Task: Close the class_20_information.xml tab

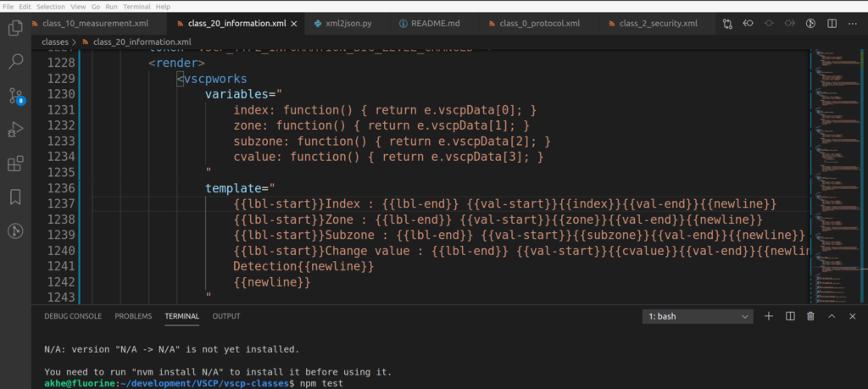Action: (294, 24)
